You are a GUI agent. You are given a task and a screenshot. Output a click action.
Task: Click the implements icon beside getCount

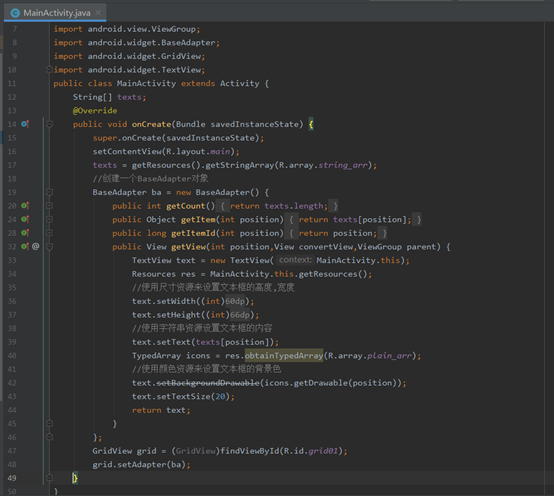25,206
